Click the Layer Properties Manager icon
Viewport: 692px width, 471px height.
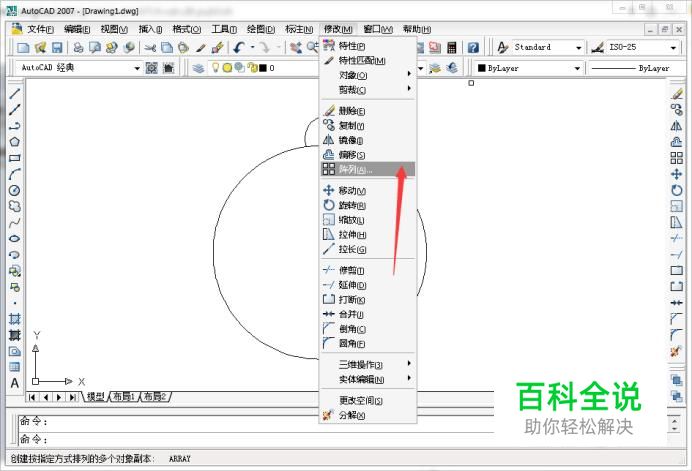(x=198, y=68)
